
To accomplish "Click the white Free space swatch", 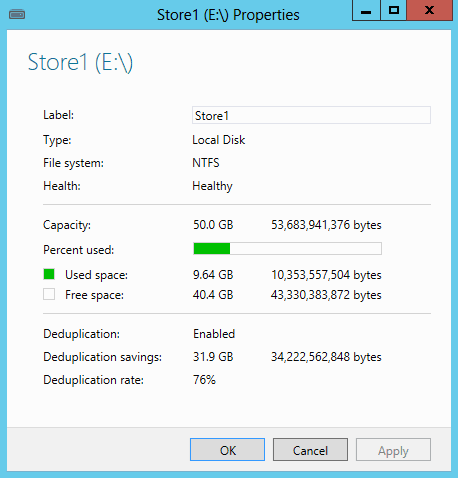I will point(49,294).
